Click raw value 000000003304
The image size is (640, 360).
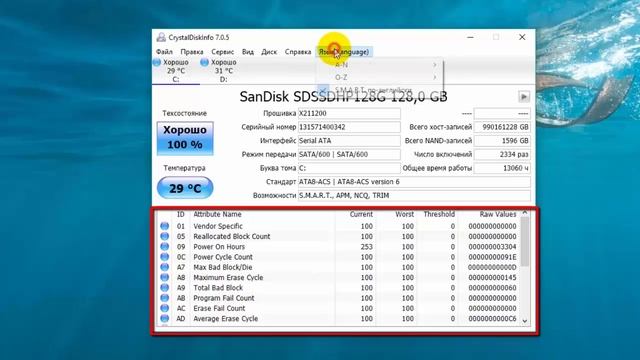(492, 247)
